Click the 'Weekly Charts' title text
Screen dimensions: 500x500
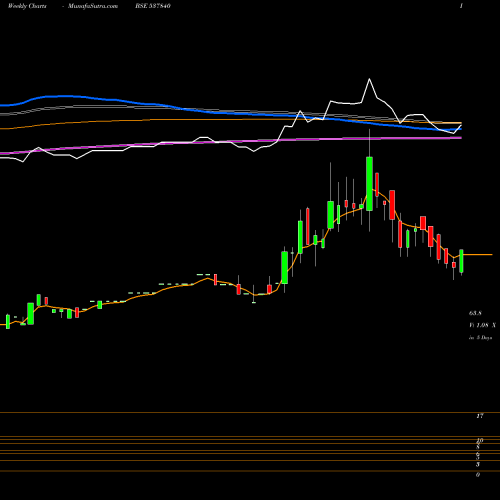pos(27,6)
